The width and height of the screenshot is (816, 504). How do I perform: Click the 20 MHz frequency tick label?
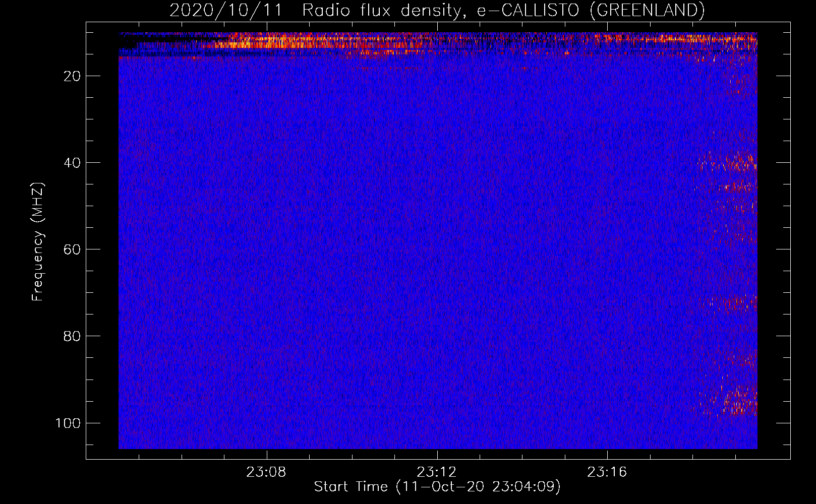(72, 76)
